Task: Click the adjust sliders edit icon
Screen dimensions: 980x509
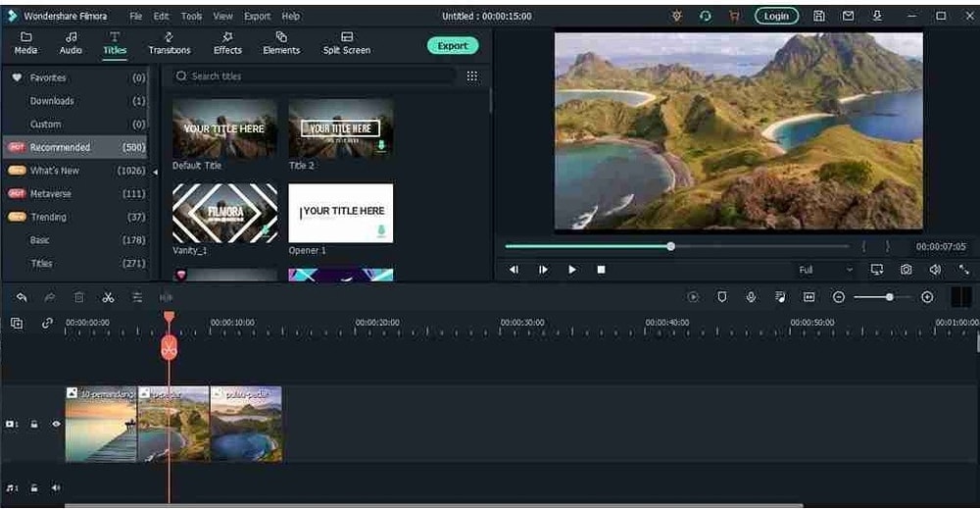Action: tap(137, 297)
